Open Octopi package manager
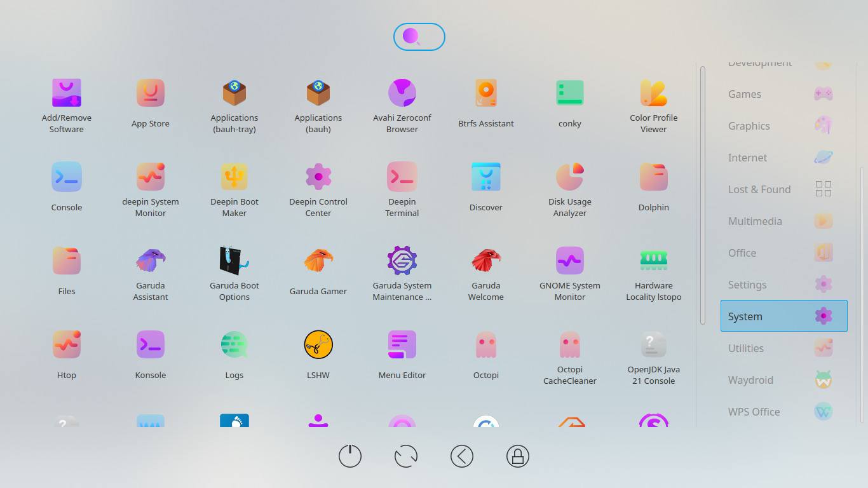The width and height of the screenshot is (868, 488). [486, 356]
